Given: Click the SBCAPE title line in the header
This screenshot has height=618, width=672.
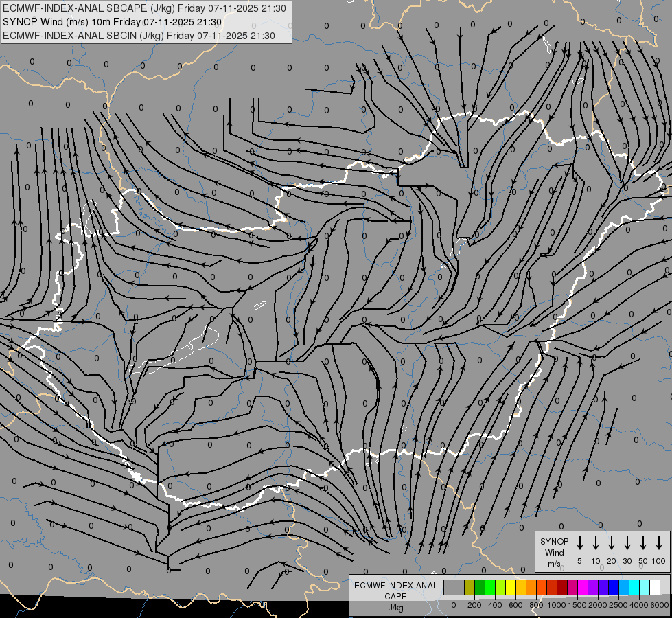Looking at the screenshot, I should point(144,8).
